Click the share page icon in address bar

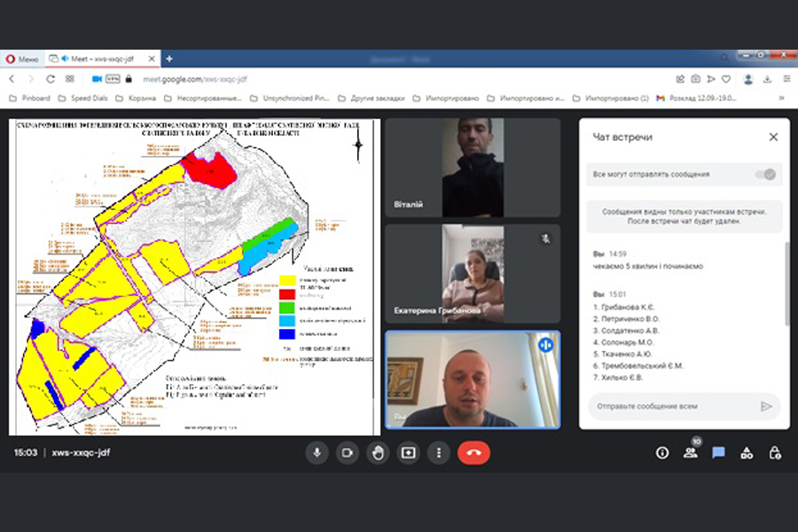point(680,79)
